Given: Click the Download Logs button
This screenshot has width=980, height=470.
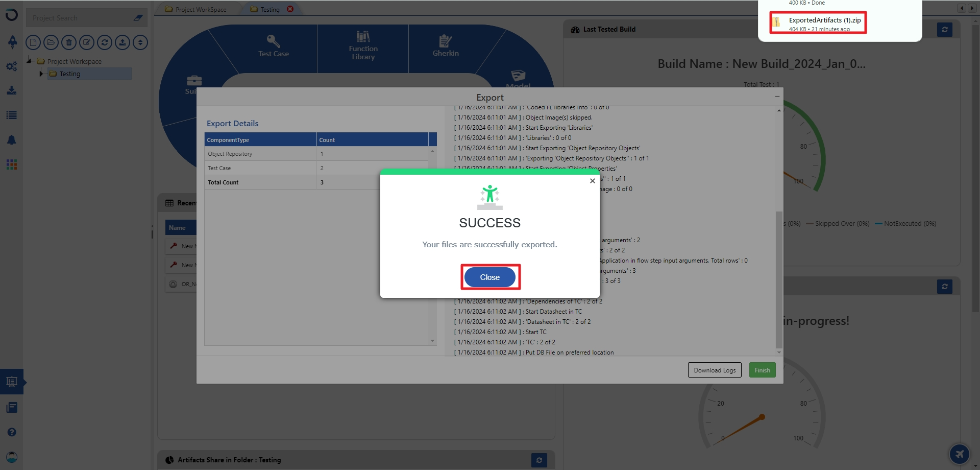Looking at the screenshot, I should tap(715, 370).
